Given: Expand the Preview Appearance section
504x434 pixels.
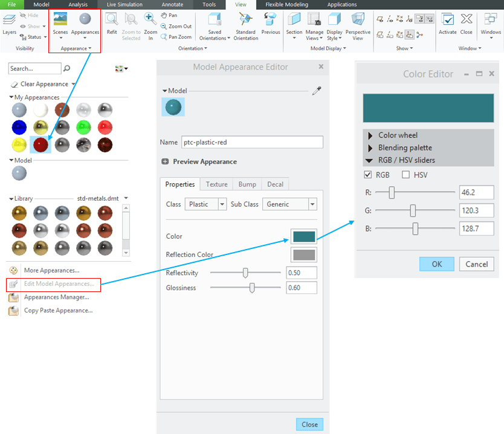Looking at the screenshot, I should (x=165, y=162).
